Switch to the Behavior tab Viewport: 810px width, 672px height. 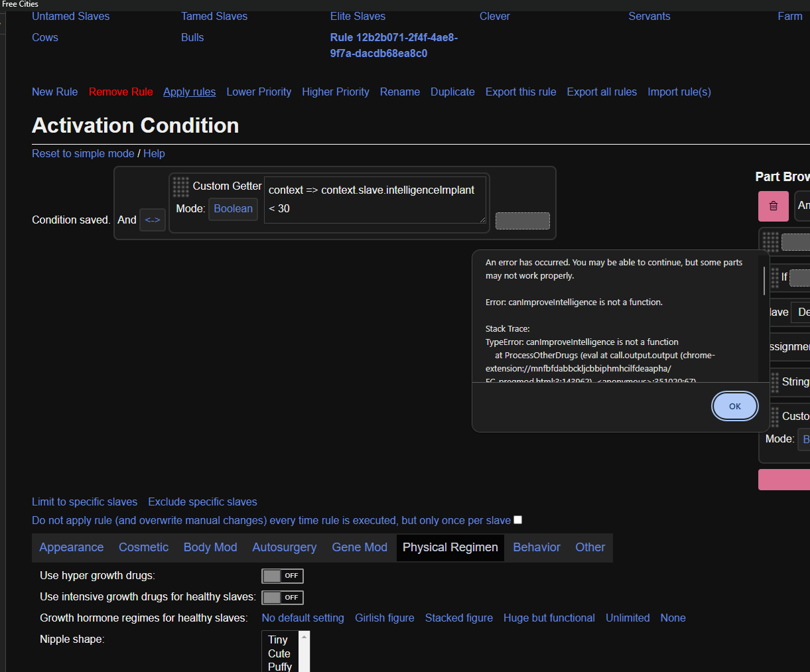(536, 547)
